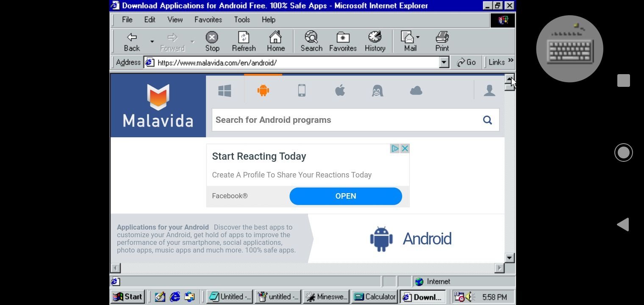
Task: Open the Tools menu
Action: click(242, 19)
